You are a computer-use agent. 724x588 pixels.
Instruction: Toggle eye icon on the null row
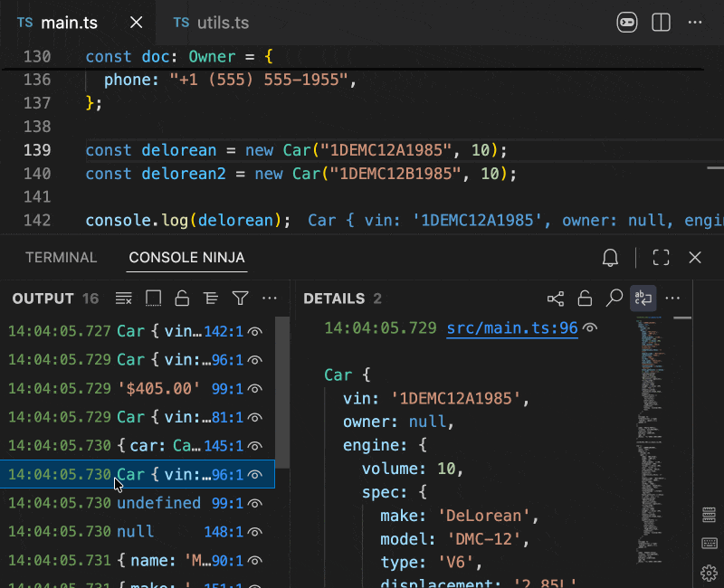255,532
